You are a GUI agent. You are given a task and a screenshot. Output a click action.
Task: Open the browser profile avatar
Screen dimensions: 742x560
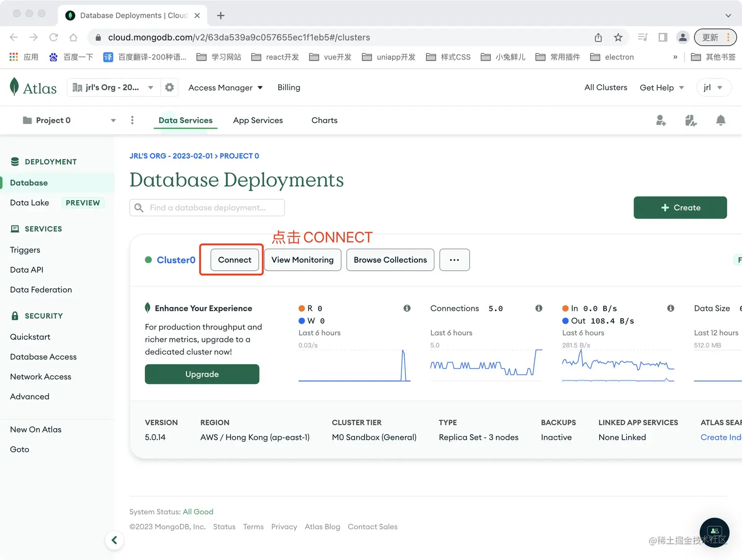click(x=682, y=37)
